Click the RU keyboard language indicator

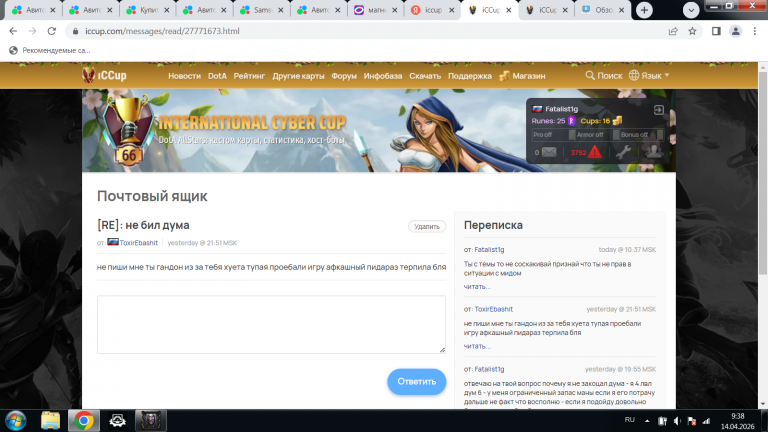tap(629, 420)
